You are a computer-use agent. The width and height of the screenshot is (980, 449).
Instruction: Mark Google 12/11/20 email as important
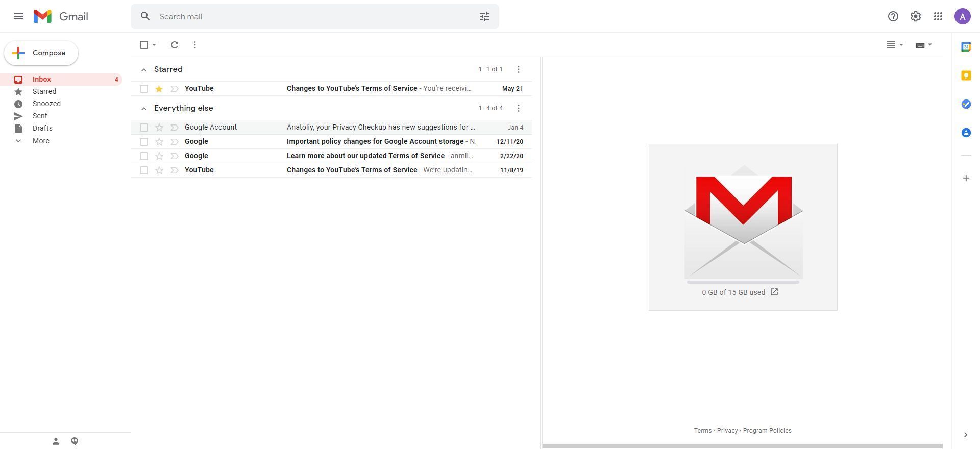175,142
